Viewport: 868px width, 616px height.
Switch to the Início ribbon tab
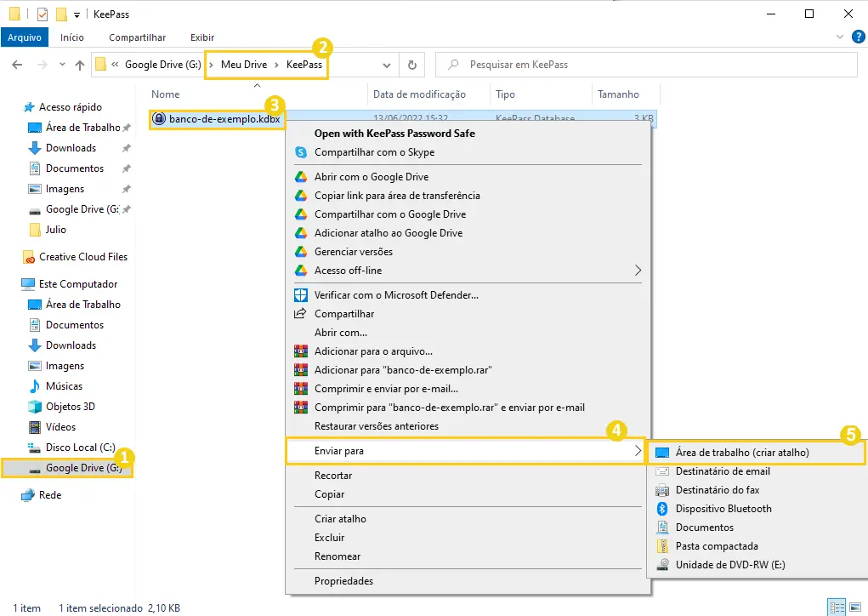pyautogui.click(x=72, y=37)
